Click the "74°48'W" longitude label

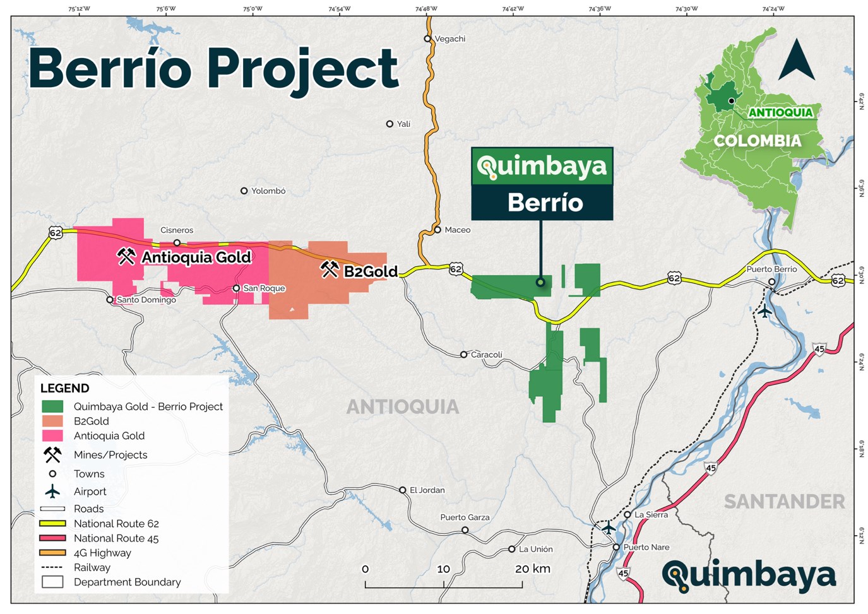[426, 9]
